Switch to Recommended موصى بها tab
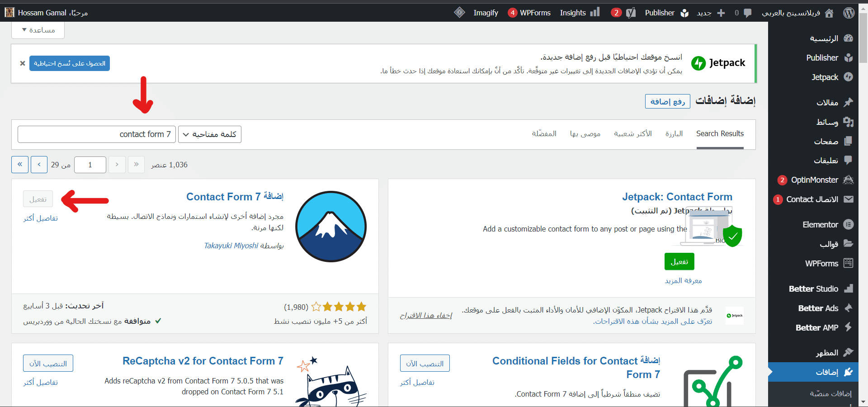The width and height of the screenshot is (868, 407). (x=585, y=134)
